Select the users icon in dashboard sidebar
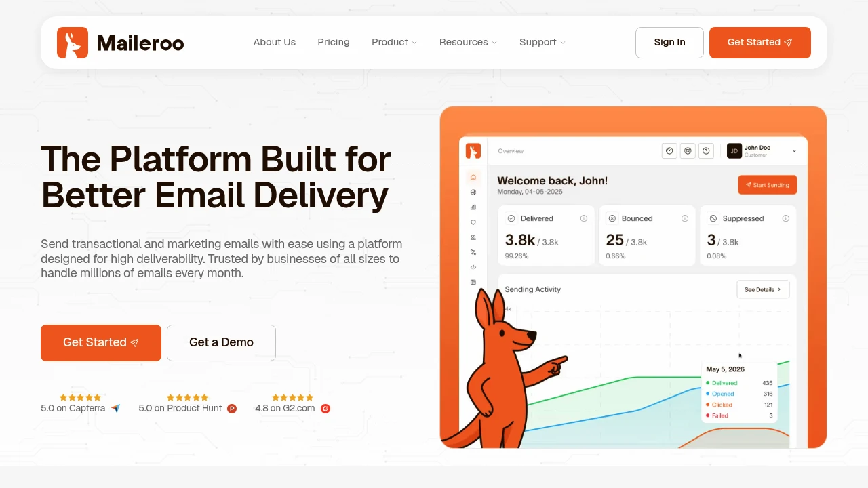This screenshot has width=868, height=488. point(473,237)
